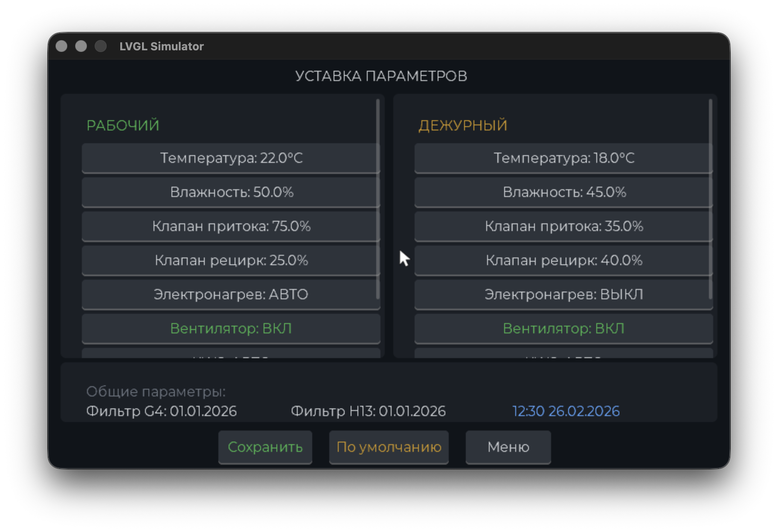Screen dimensions: 778x532
Task: Open standby mode Клапан притока 35.0% setting
Action: (x=563, y=226)
